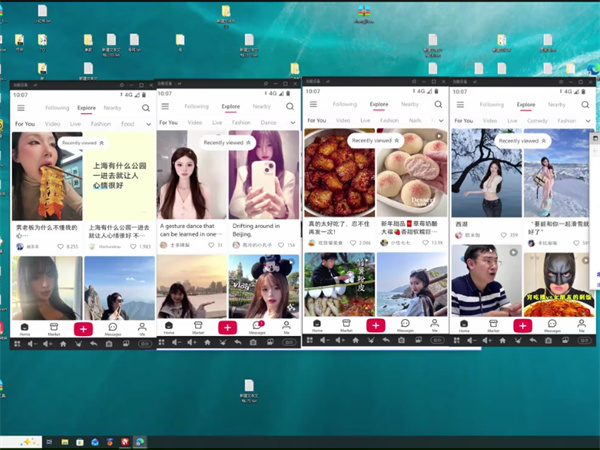Open Messages with red badge in second phone
This screenshot has height=450, width=600.
coord(258,327)
